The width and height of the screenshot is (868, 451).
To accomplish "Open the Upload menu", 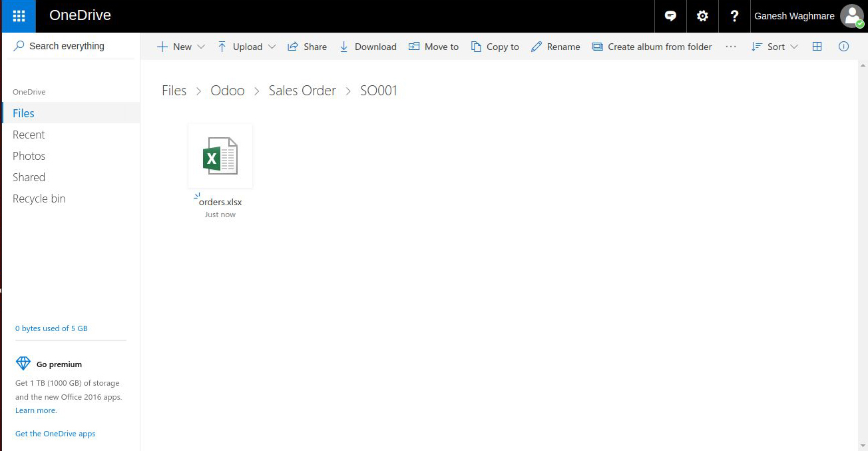I will click(247, 47).
